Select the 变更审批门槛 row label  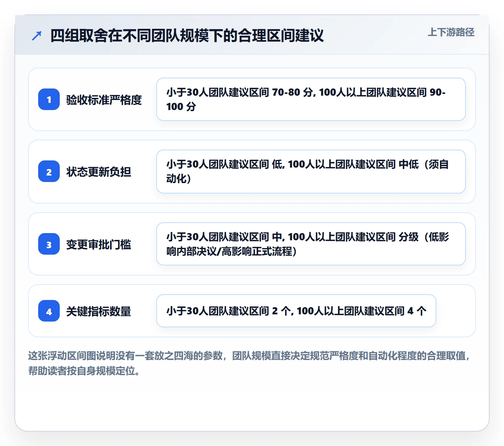(99, 244)
